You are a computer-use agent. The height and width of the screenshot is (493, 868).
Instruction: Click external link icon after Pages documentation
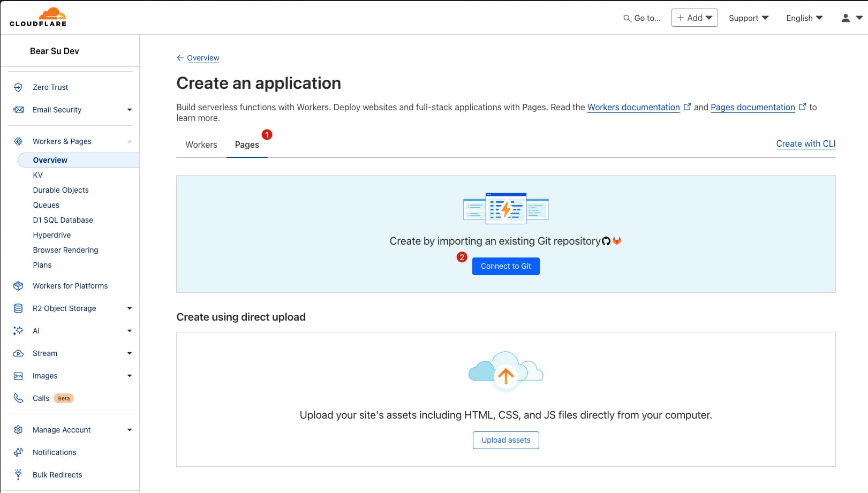802,107
